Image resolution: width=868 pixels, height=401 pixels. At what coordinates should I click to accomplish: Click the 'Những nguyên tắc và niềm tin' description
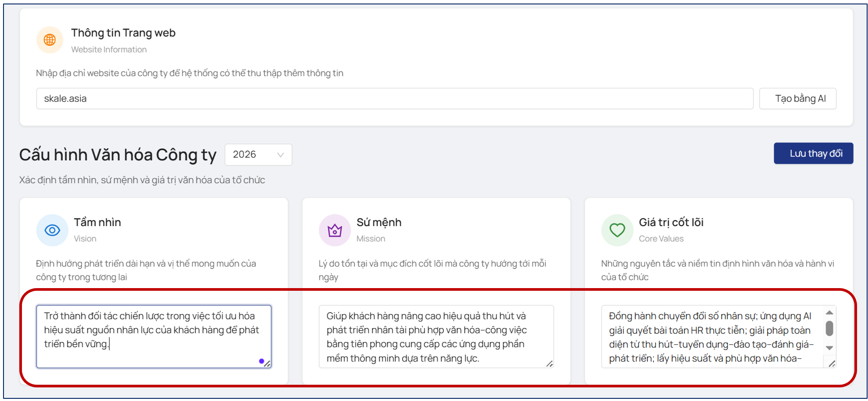click(x=717, y=270)
